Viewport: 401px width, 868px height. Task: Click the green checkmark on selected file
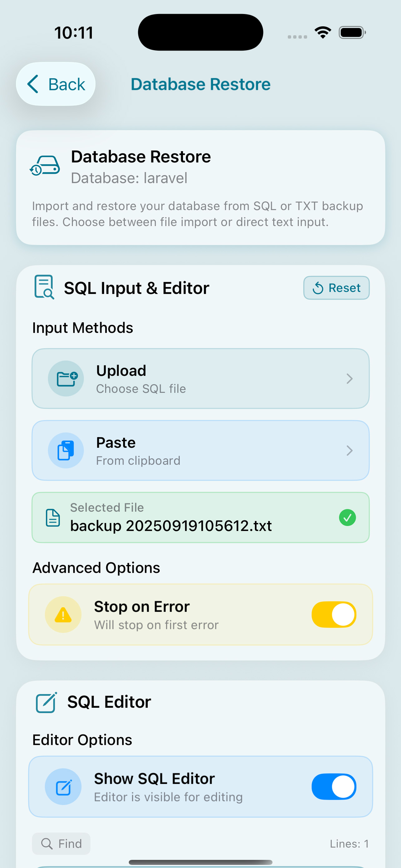click(x=348, y=517)
